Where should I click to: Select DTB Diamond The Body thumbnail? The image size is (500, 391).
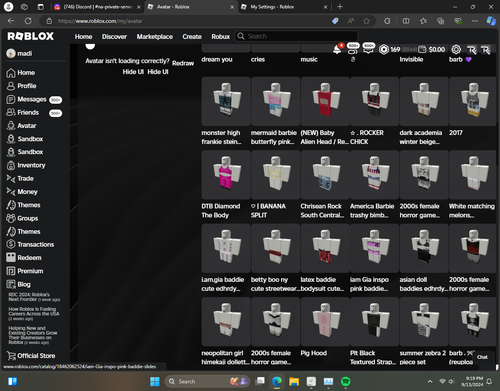pyautogui.click(x=226, y=175)
